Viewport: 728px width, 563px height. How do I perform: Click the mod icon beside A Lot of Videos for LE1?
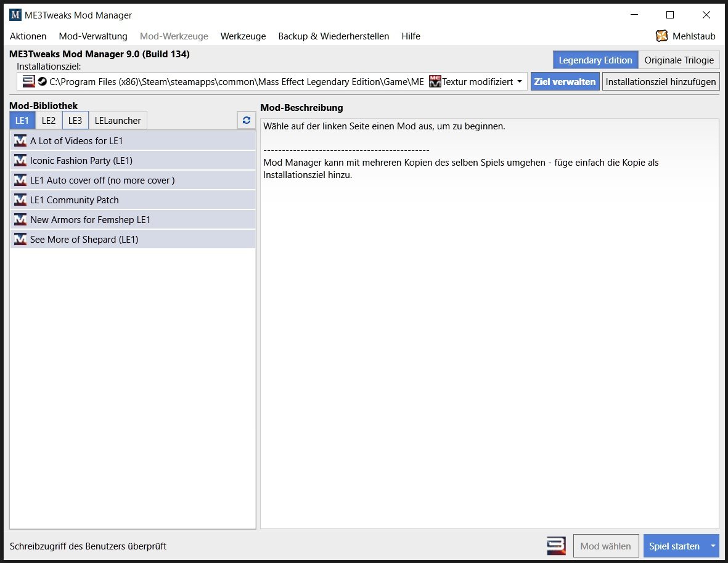20,140
